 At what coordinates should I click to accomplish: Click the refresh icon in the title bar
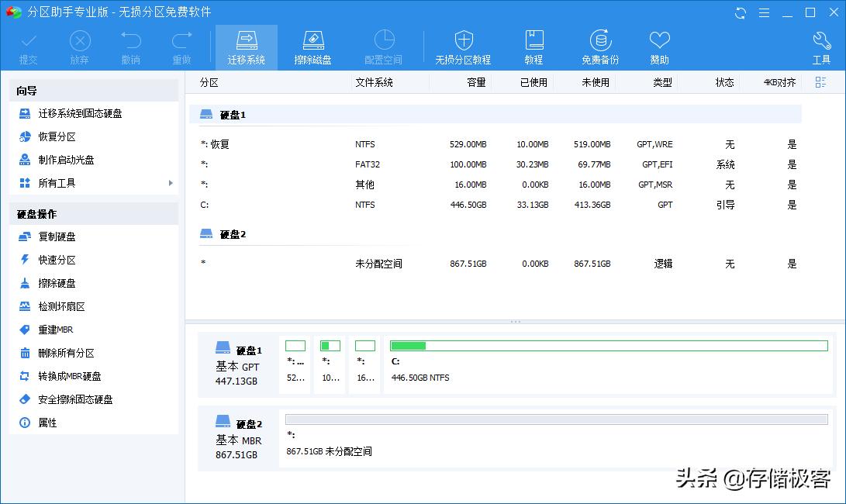click(x=740, y=12)
